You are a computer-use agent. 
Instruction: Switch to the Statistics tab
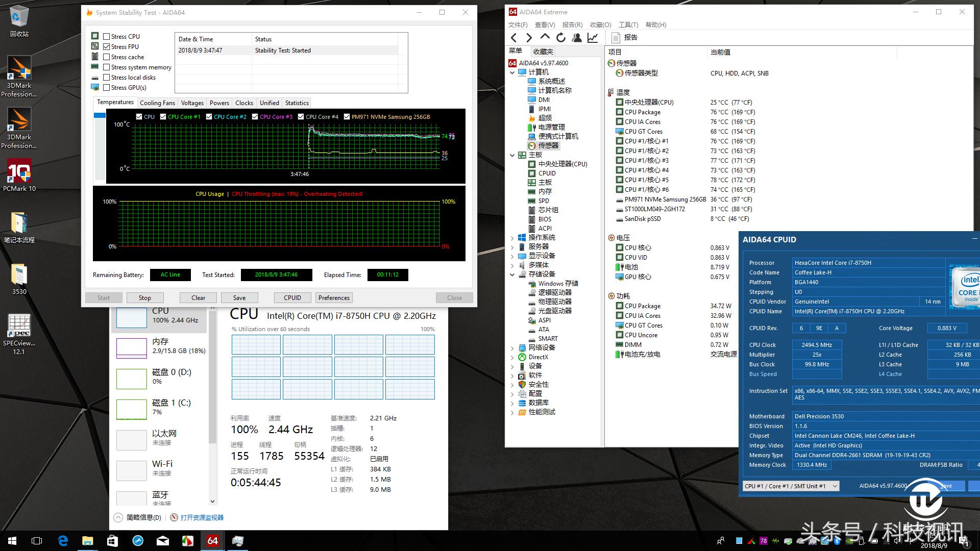pos(296,103)
